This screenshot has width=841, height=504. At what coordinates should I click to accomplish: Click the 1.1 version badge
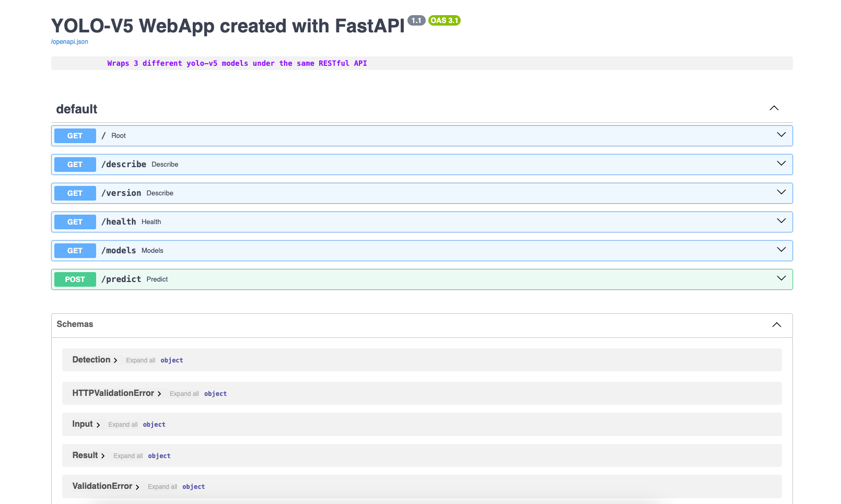[417, 20]
